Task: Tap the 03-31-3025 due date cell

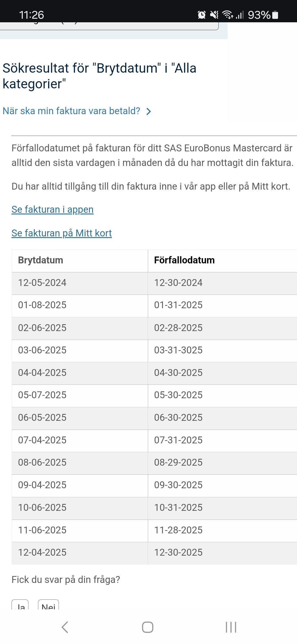Action: pos(178,350)
